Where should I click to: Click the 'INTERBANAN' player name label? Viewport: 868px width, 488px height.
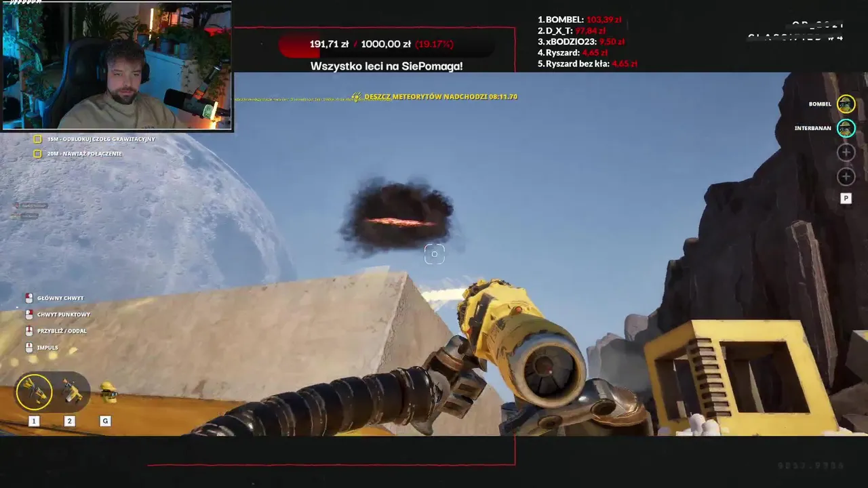click(813, 128)
